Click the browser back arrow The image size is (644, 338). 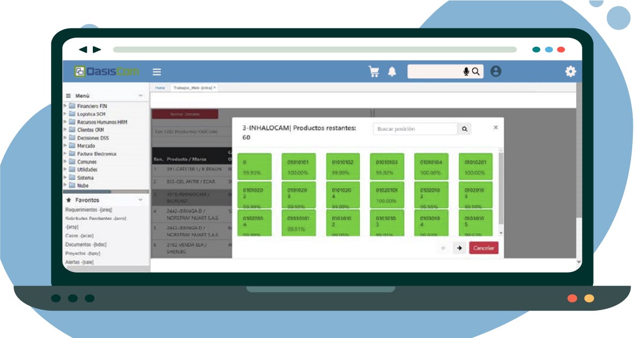[83, 49]
